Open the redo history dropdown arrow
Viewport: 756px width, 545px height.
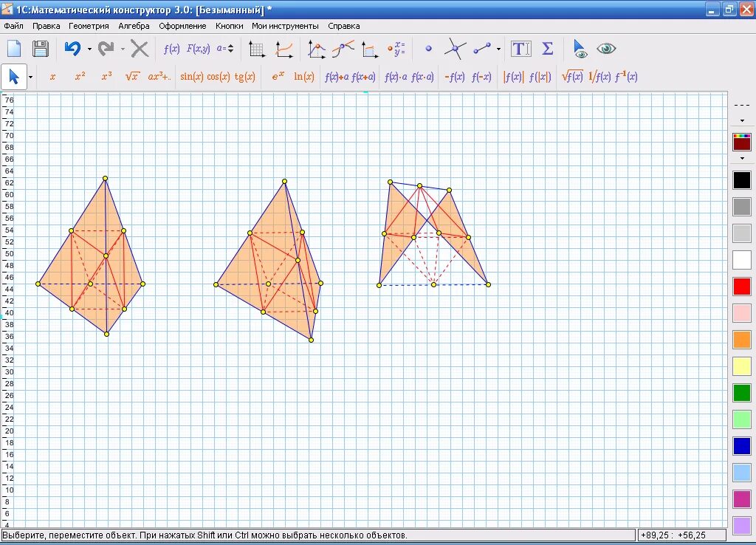pyautogui.click(x=123, y=49)
